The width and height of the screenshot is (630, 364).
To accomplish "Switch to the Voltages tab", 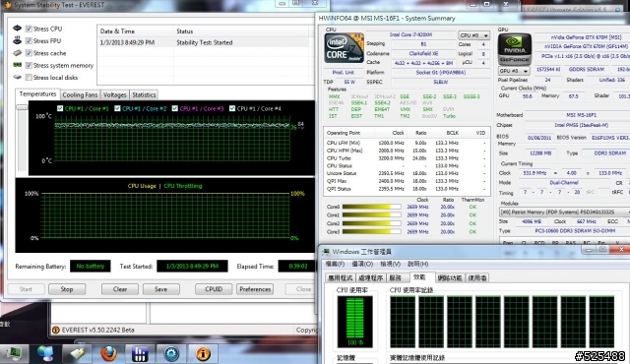I will pos(114,94).
